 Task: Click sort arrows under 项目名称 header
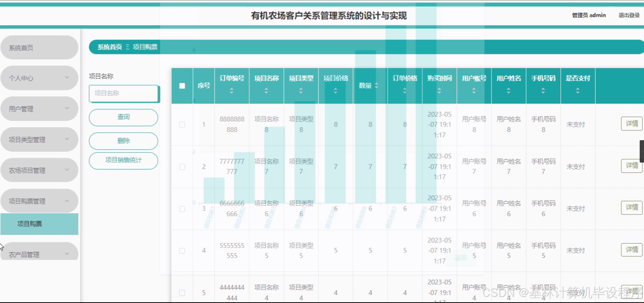coord(266,91)
